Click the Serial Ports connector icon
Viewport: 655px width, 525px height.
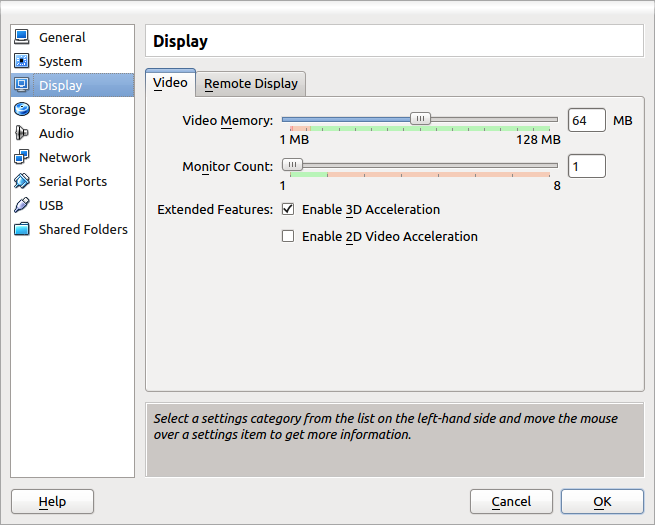(22, 181)
